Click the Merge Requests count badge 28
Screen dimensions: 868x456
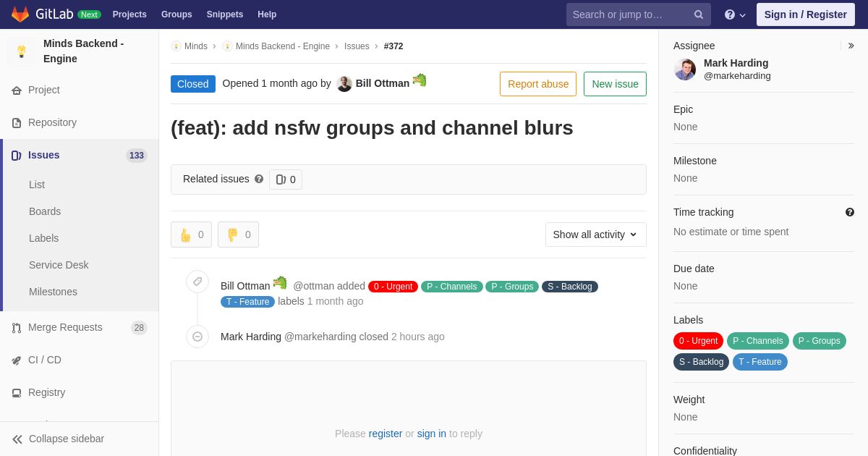(x=139, y=328)
